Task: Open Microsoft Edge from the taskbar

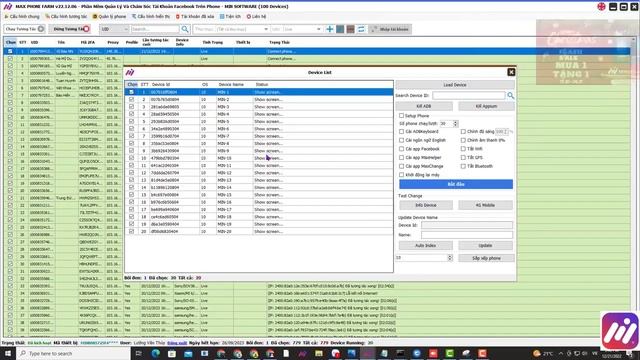Action: 156,353
